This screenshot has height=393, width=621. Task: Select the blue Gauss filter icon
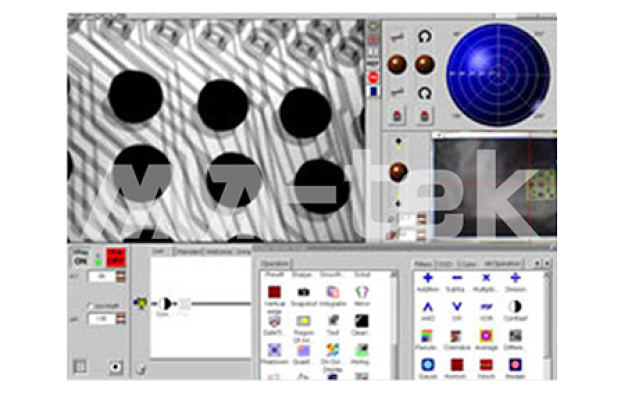pos(428,364)
